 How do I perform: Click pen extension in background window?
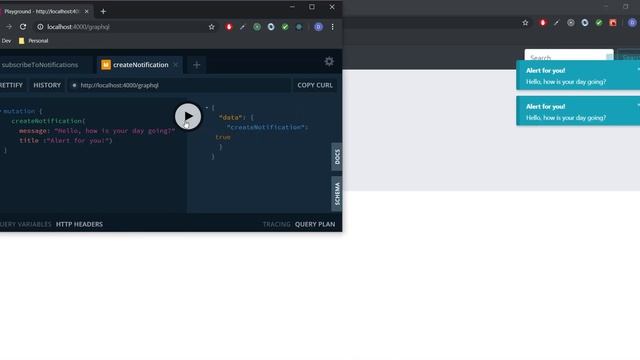point(556,23)
